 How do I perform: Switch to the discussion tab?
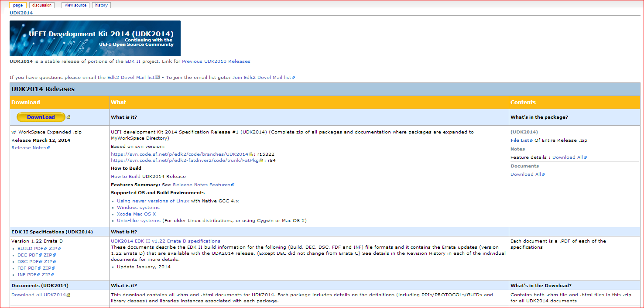pos(42,5)
